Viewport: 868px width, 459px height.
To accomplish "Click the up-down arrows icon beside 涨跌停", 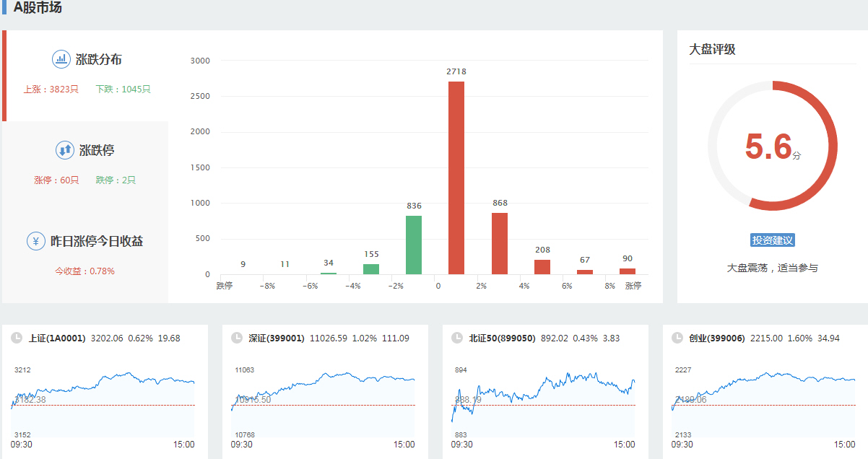I will pyautogui.click(x=65, y=150).
